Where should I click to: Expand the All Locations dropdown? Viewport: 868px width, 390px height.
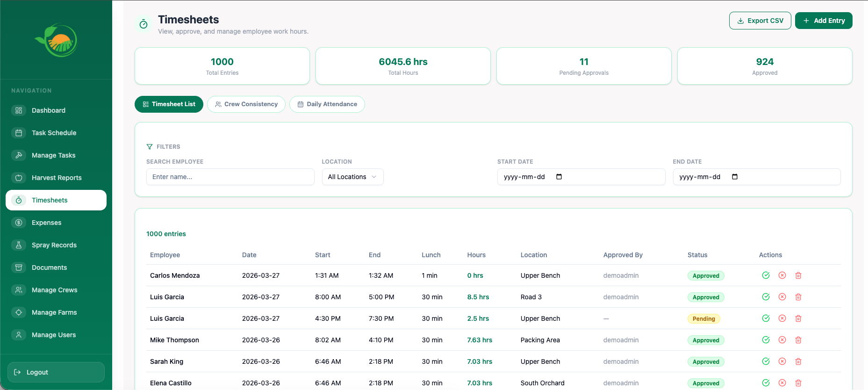click(352, 177)
